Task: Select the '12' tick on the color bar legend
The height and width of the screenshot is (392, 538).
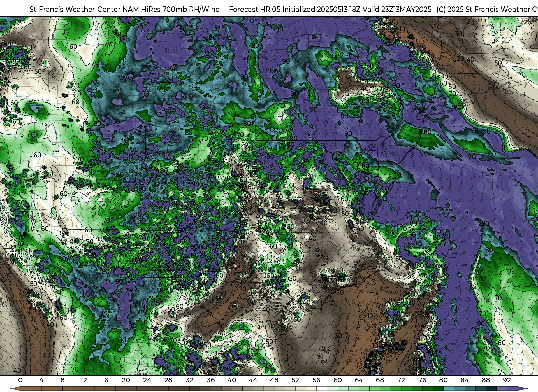Action: 84,380
